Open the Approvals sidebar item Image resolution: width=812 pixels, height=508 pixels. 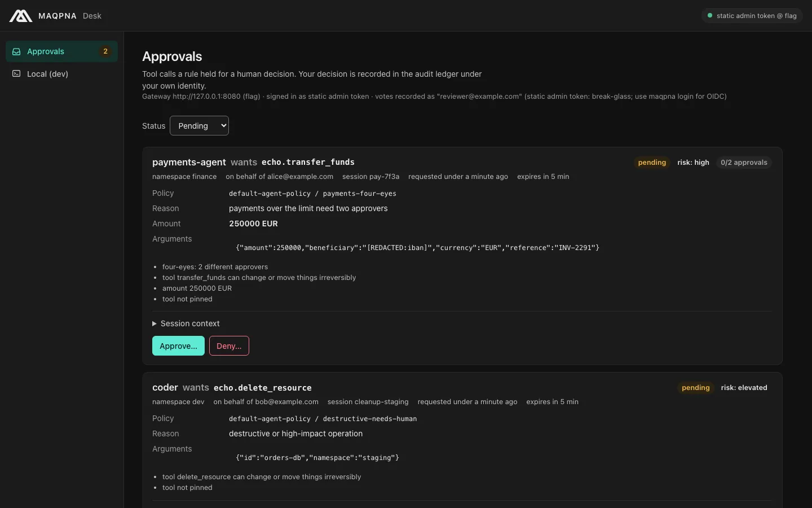coord(61,51)
